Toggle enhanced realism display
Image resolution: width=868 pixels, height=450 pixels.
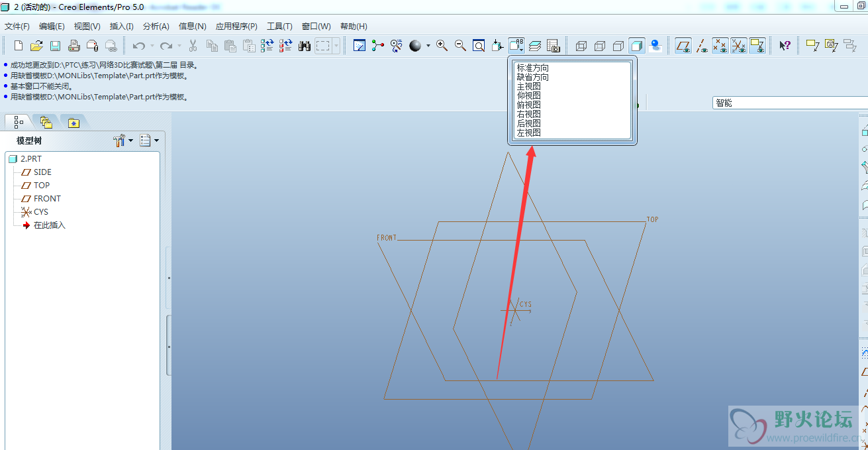pos(655,46)
